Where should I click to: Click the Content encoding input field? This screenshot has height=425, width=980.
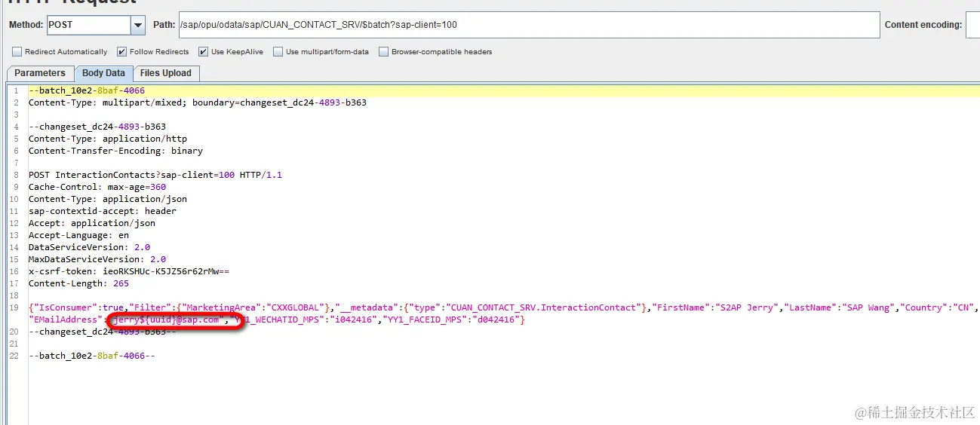coord(972,25)
